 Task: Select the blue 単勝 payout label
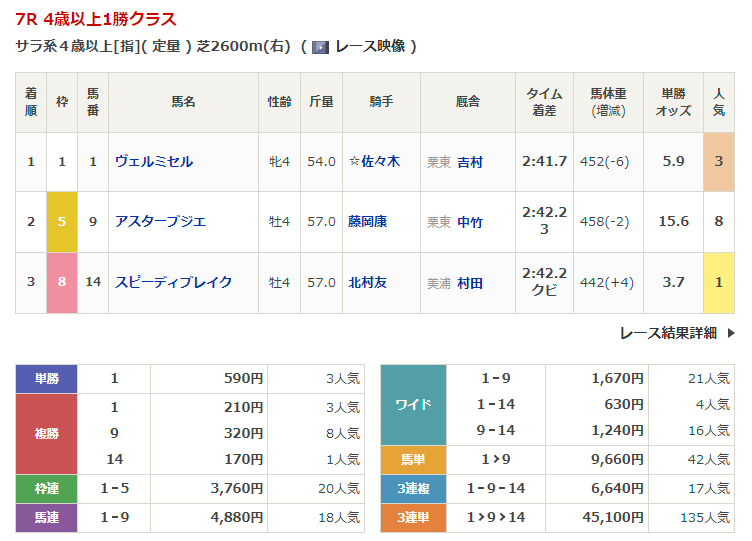47,379
